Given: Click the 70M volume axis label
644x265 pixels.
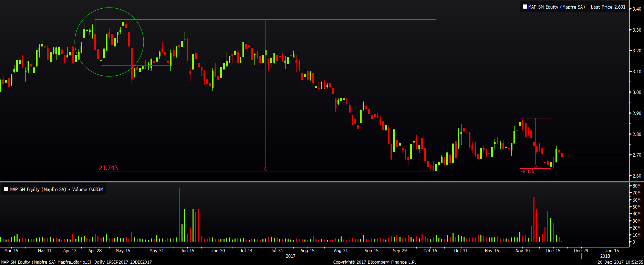Looking at the screenshot, I should [636, 193].
